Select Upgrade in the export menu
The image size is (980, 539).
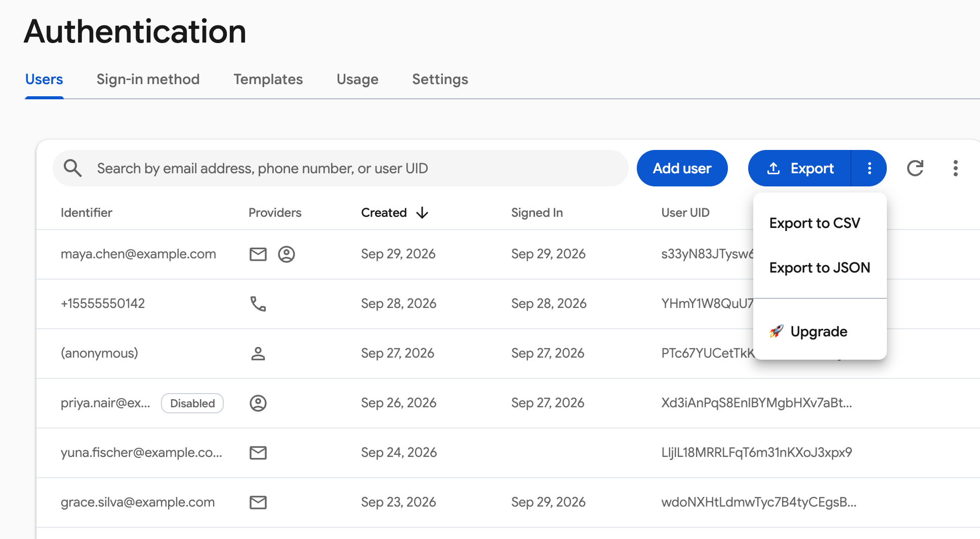coord(820,331)
